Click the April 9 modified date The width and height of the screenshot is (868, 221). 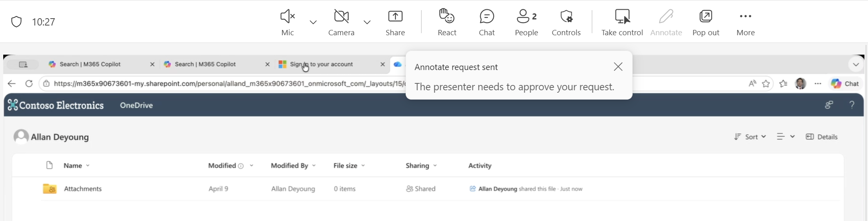tap(218, 189)
